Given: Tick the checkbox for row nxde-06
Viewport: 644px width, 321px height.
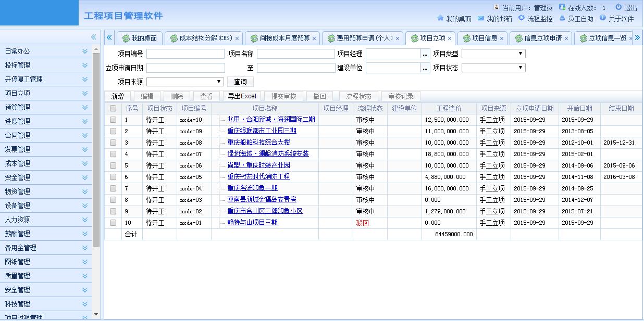Looking at the screenshot, I should coord(113,165).
